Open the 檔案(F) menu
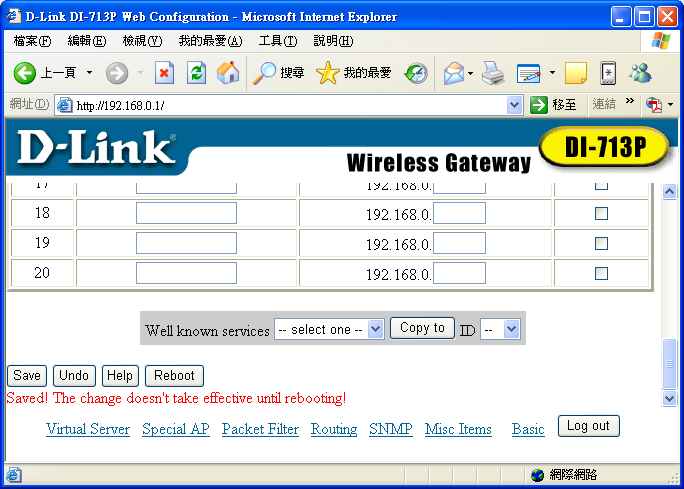The image size is (684, 489). (32, 41)
